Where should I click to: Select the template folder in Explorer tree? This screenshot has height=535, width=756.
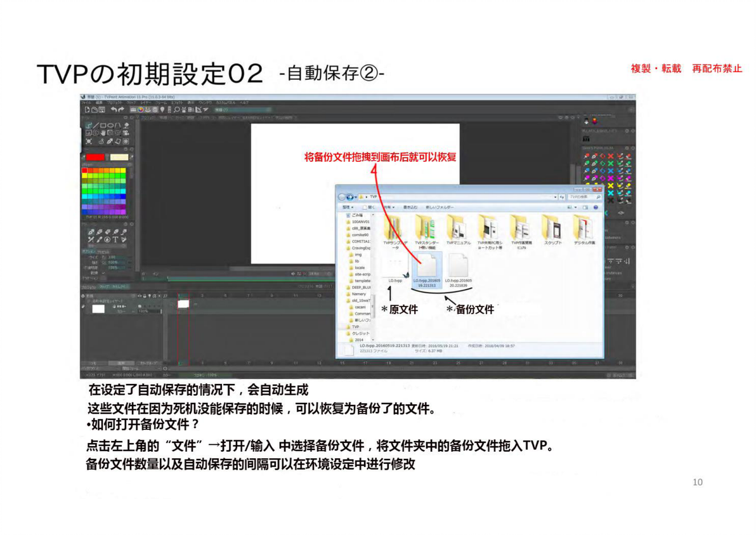(x=360, y=281)
